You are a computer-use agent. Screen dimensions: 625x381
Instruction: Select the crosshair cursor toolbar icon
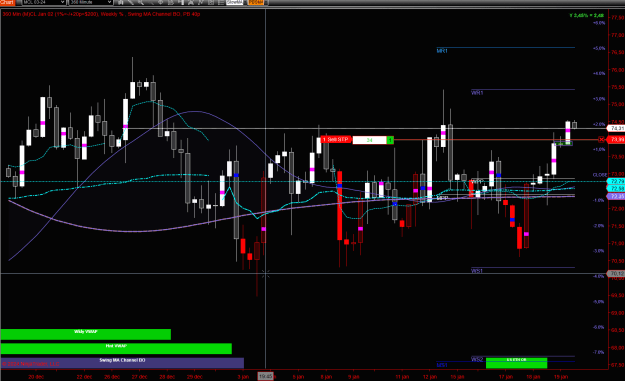(161, 2)
